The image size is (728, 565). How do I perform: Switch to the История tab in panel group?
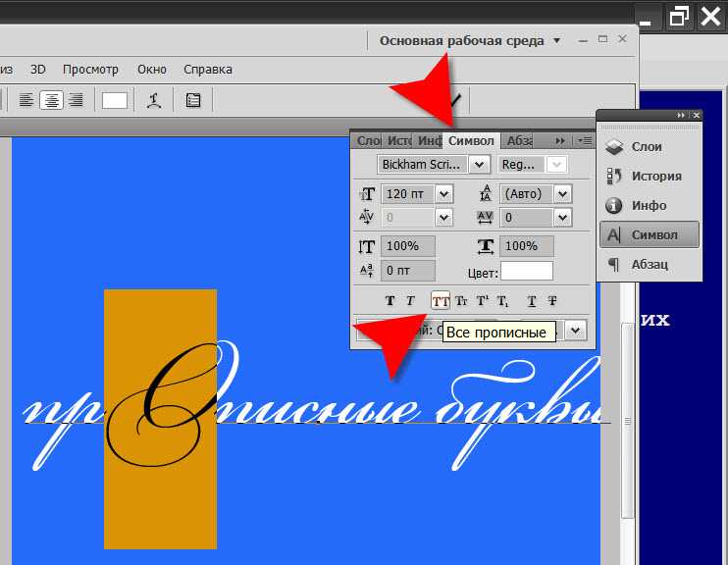(398, 140)
